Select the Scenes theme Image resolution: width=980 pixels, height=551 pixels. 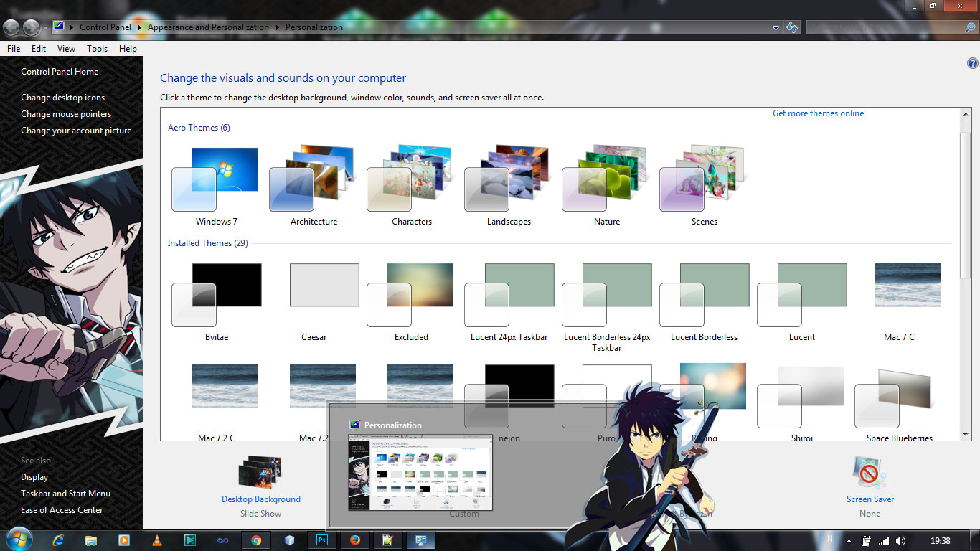(704, 185)
